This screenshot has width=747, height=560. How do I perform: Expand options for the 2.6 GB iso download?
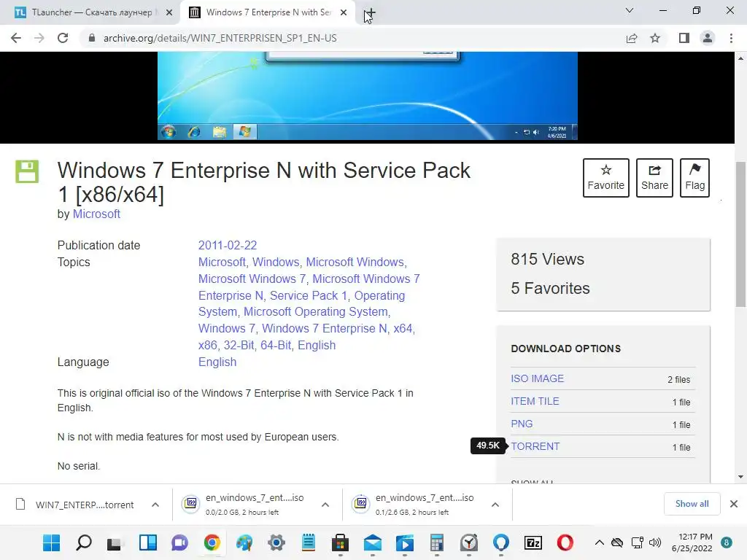click(495, 505)
